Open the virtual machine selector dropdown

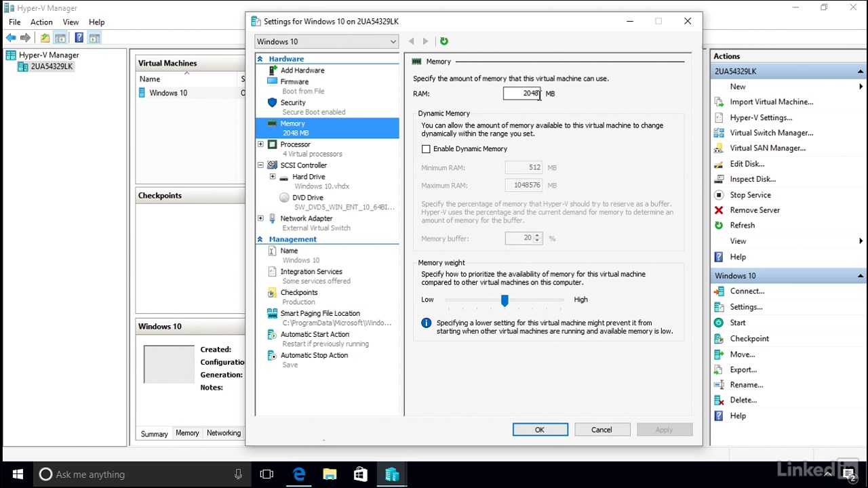pyautogui.click(x=327, y=41)
